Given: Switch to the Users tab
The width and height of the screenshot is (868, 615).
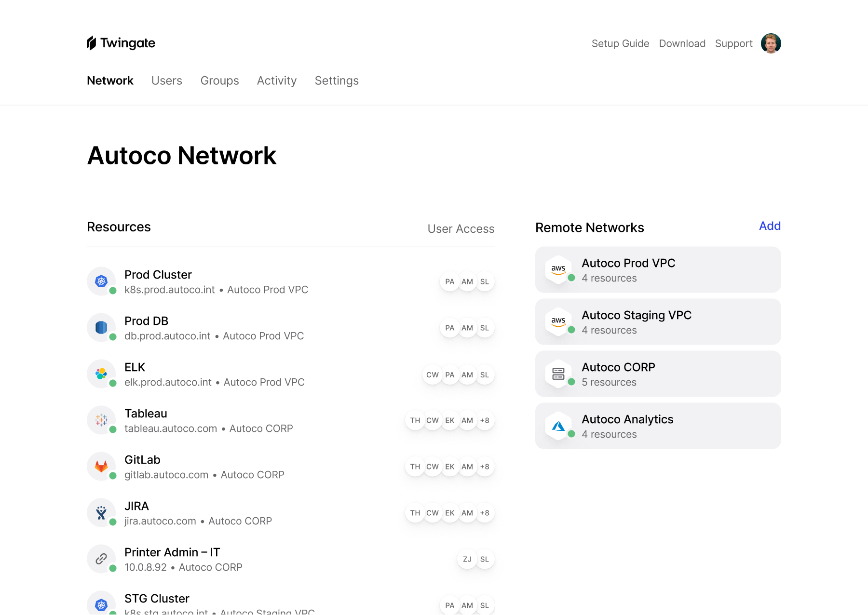Looking at the screenshot, I should tap(166, 80).
